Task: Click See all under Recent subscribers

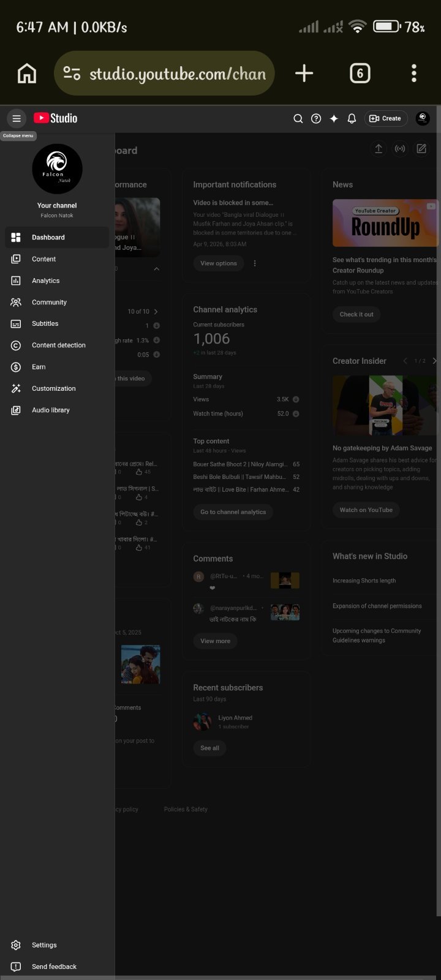Action: [x=209, y=748]
